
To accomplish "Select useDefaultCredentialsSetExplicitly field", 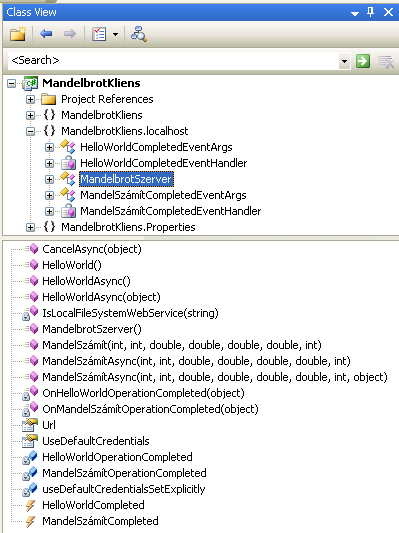I will [x=124, y=489].
